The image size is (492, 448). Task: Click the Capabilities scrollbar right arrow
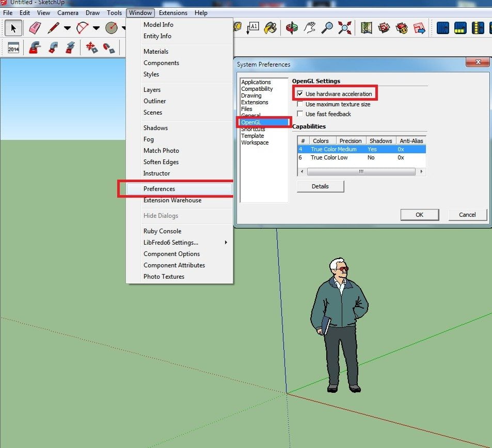[x=421, y=171]
